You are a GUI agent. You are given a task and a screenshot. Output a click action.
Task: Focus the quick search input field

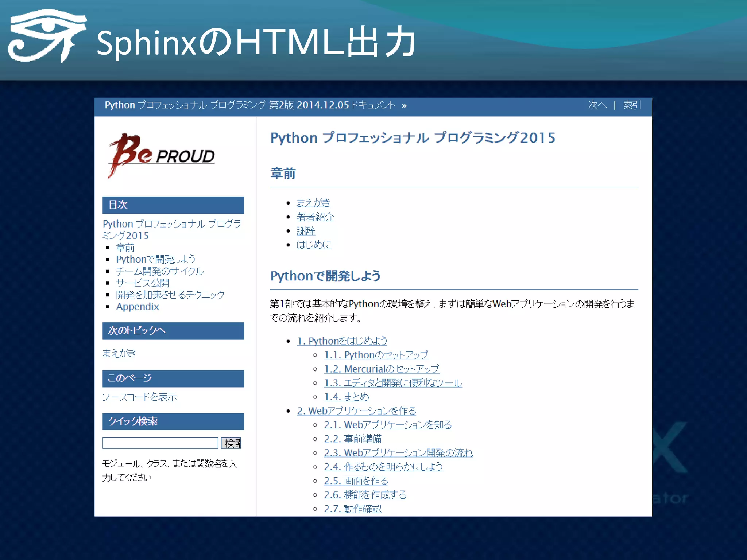click(160, 443)
